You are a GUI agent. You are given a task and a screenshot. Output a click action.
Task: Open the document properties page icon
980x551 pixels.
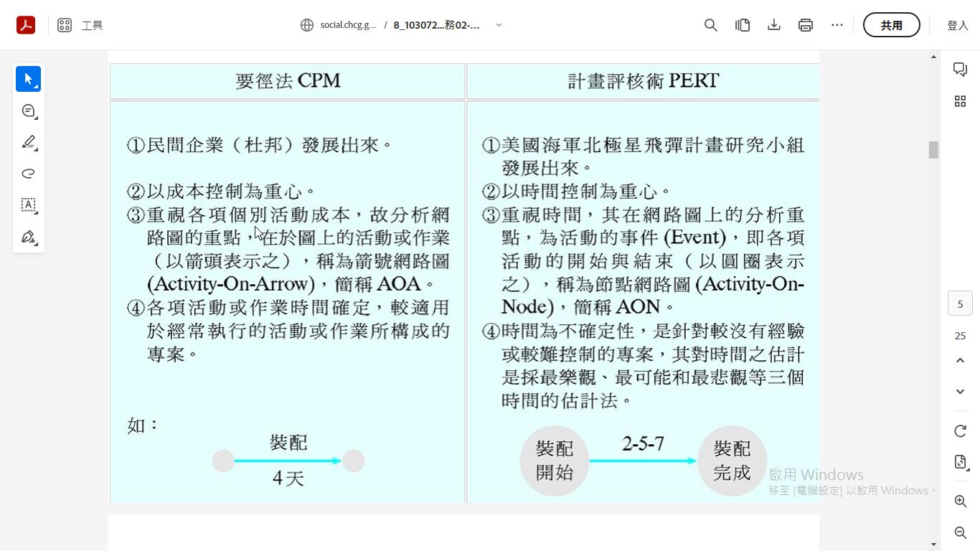[x=960, y=462]
